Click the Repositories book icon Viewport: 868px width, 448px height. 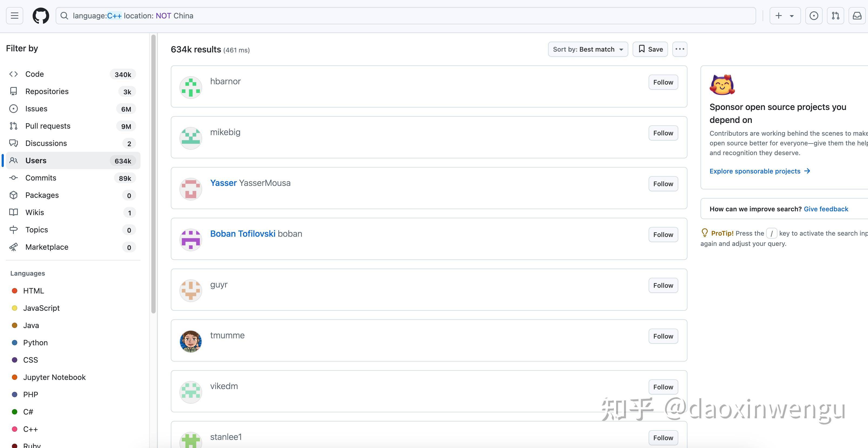pos(14,91)
